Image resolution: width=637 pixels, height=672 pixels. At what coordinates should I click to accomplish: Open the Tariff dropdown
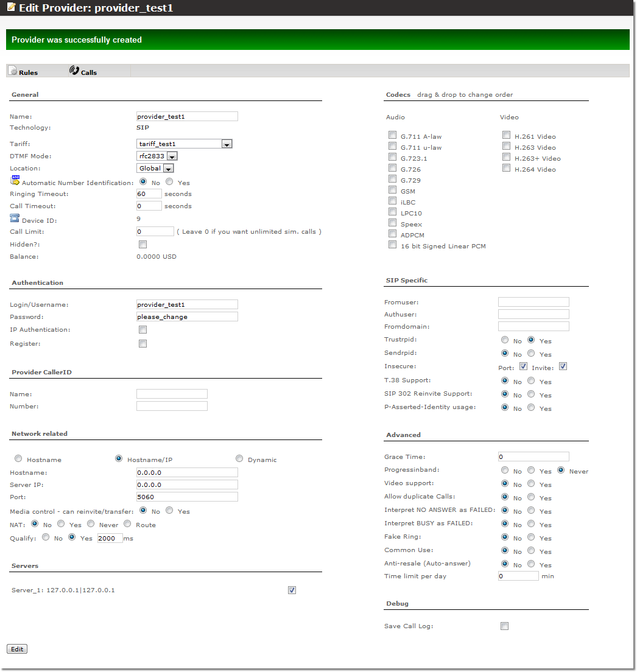(x=227, y=144)
